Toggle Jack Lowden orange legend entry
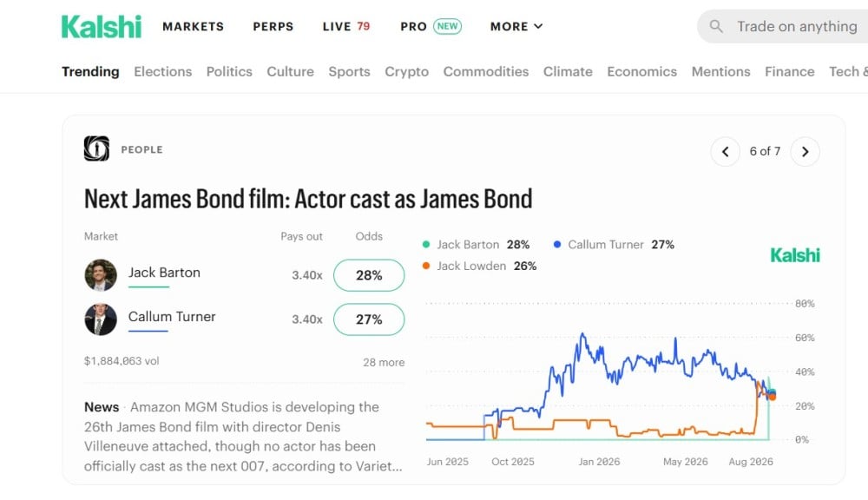868x500 pixels. (x=479, y=266)
